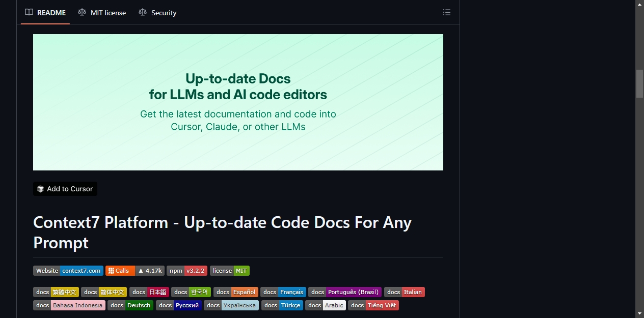The height and width of the screenshot is (318, 644).
Task: Switch to the Security tab
Action: pyautogui.click(x=157, y=13)
